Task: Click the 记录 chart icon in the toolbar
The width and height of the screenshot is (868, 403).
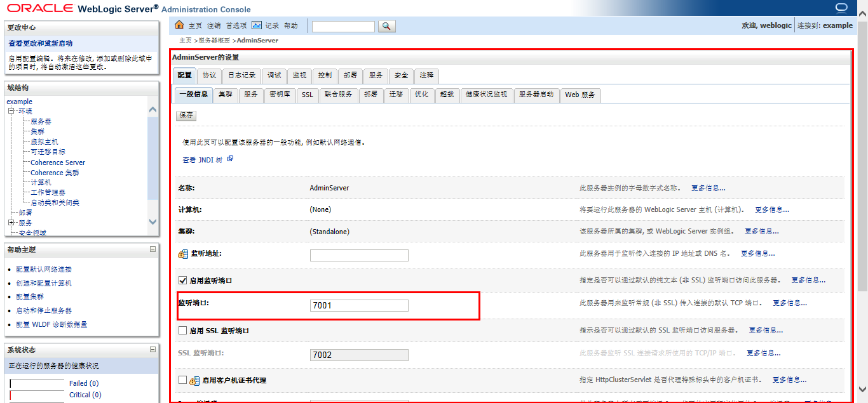Action: [257, 25]
